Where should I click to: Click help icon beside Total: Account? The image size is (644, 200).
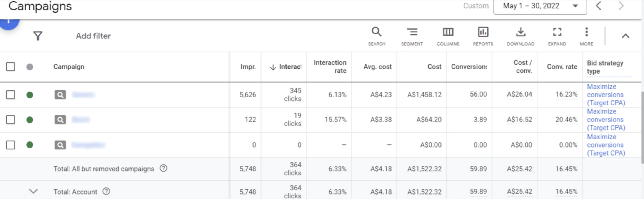coord(106,192)
